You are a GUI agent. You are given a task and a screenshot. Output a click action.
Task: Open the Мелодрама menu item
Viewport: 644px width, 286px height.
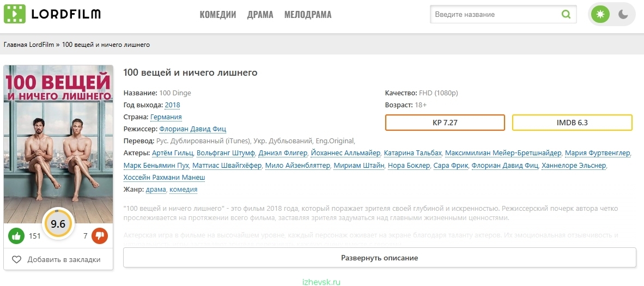(x=308, y=15)
